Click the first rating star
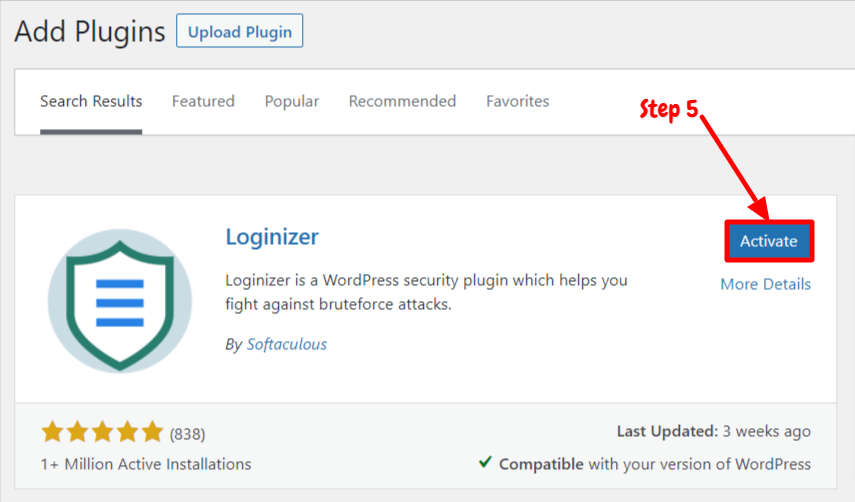 pos(52,433)
